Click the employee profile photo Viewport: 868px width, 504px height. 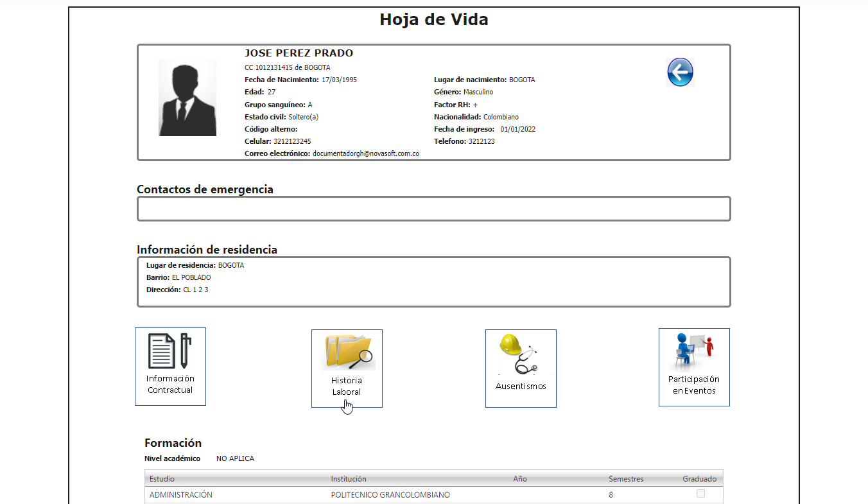click(x=187, y=98)
